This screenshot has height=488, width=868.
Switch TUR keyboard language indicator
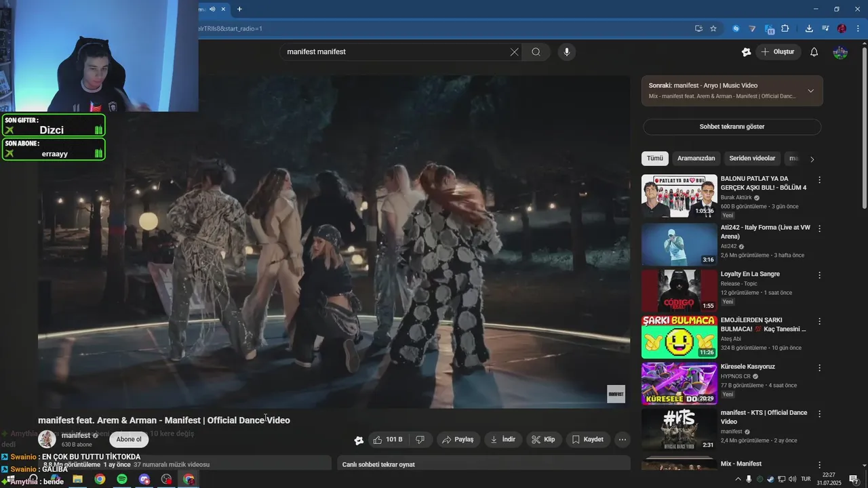point(806,479)
